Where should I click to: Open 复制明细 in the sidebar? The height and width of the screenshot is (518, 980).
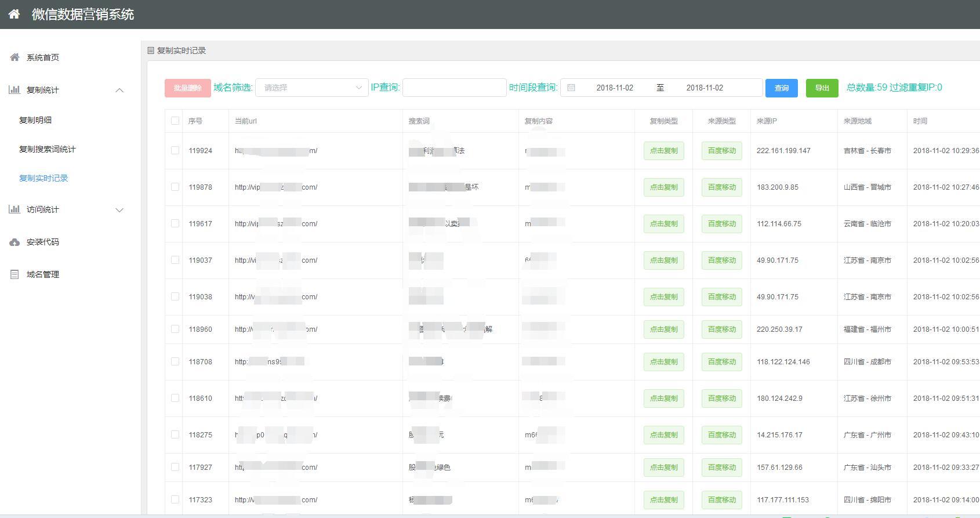point(35,120)
